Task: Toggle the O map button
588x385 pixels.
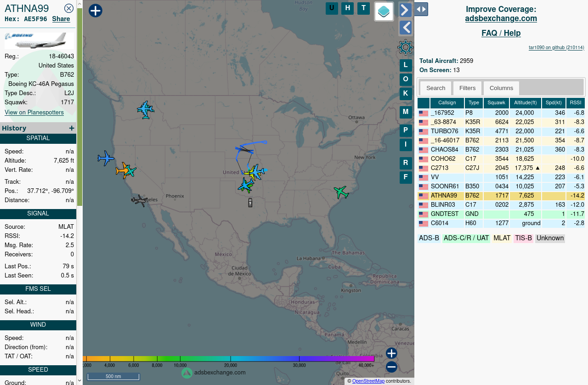Action: pos(406,80)
